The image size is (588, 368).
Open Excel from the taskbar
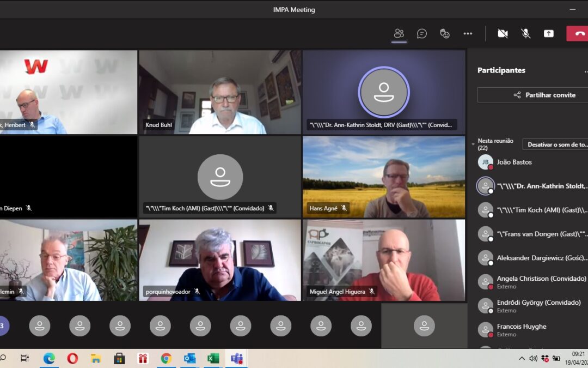tap(213, 358)
